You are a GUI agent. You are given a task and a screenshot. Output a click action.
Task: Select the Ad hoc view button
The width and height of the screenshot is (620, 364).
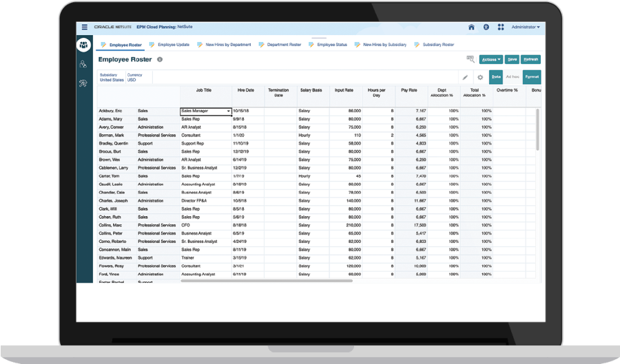[x=513, y=77]
